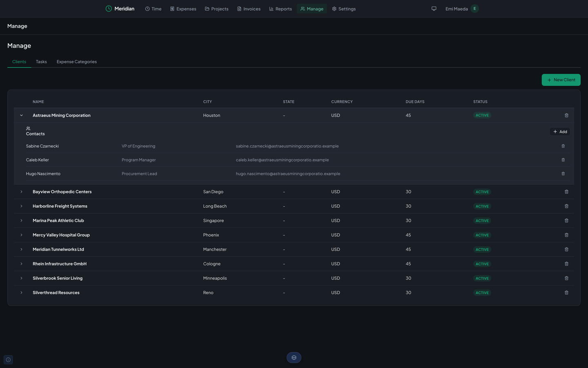Screen dimensions: 588x368
Task: Expand Bayview Orthopedic Centers row
Action: click(22, 192)
